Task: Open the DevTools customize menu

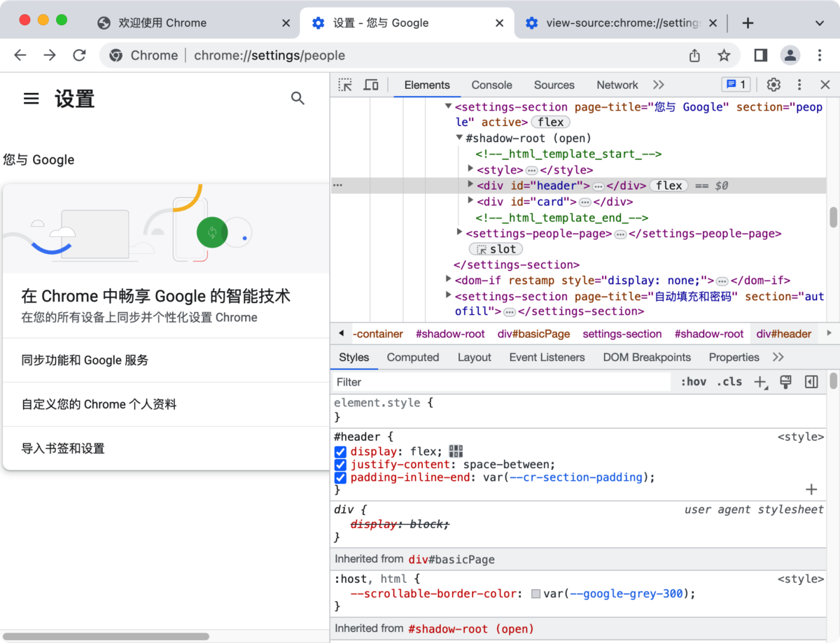Action: 799,85
